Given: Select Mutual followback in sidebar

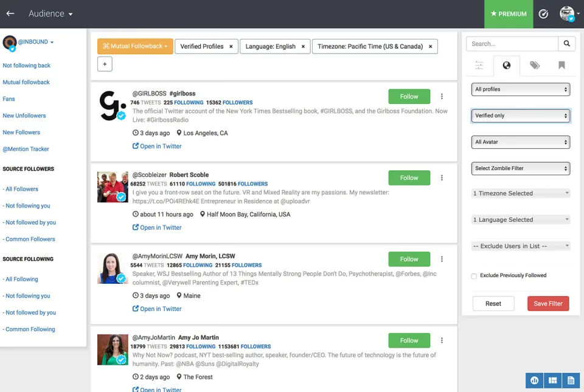Looking at the screenshot, I should pos(26,82).
